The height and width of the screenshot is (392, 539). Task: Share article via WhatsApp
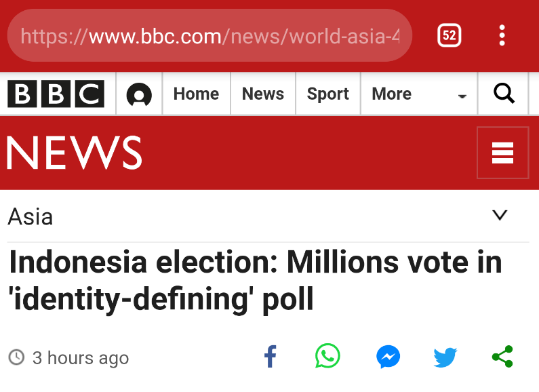327,355
